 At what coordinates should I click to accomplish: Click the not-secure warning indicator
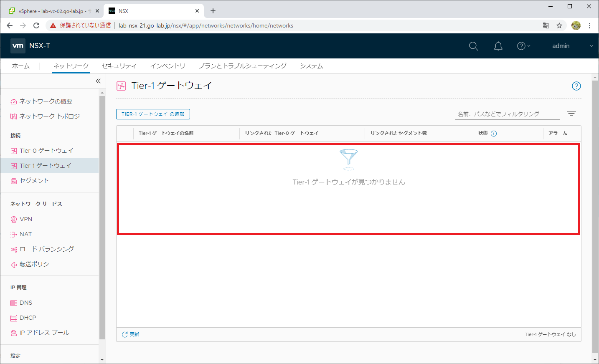(80, 25)
